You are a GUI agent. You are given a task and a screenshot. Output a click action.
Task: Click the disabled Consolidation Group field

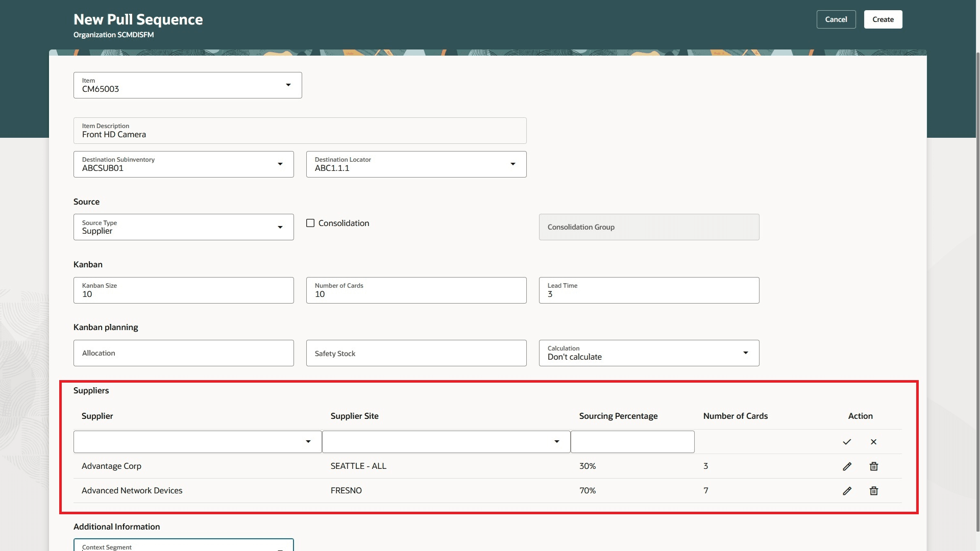(x=649, y=227)
